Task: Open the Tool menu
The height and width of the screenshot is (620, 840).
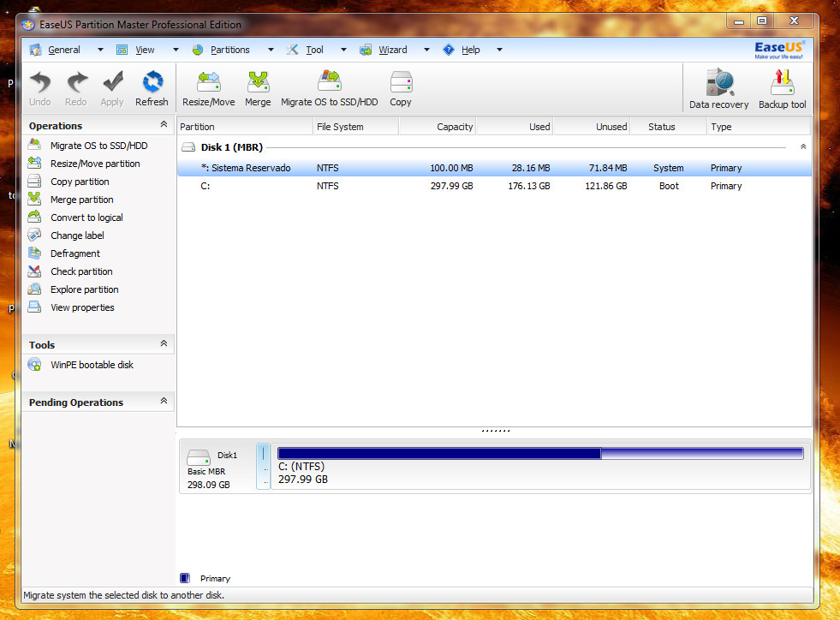Action: pyautogui.click(x=314, y=50)
